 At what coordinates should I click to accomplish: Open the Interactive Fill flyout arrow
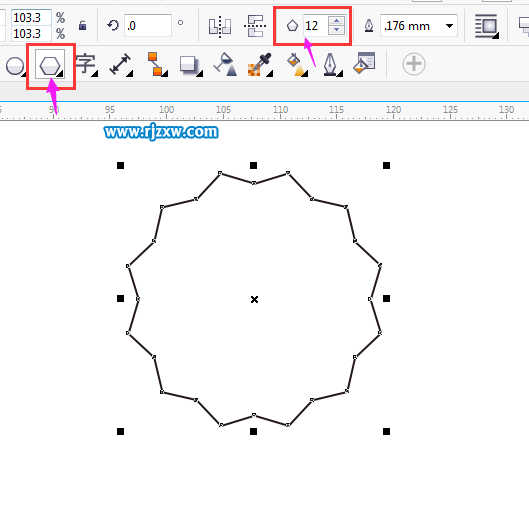[304, 73]
